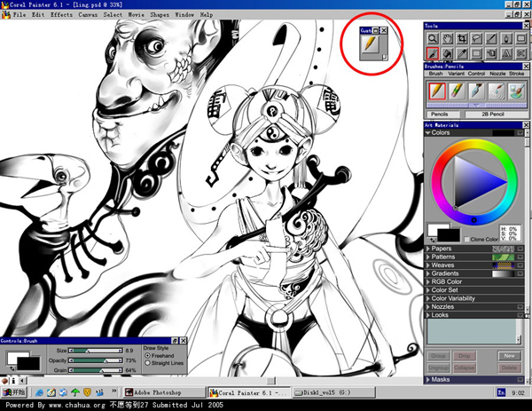Choose the Liquid brush with palette icon
Viewport: 532px width, 411px height.
point(516,91)
